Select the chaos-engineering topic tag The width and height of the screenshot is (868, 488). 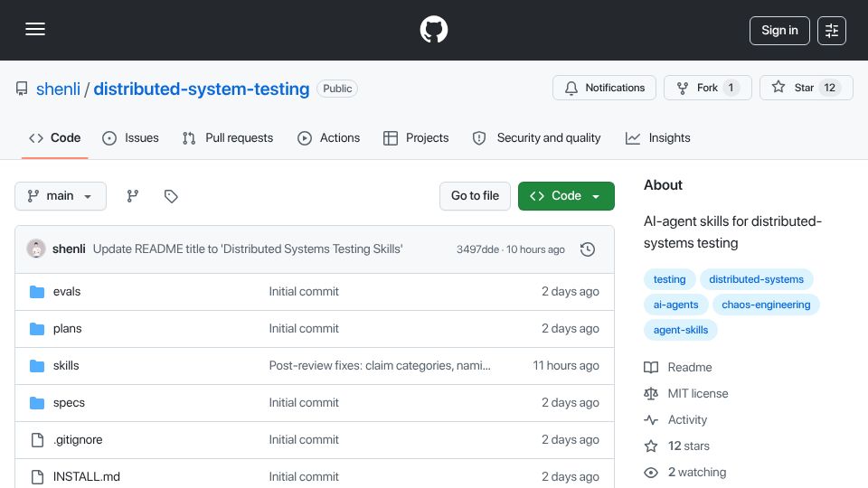[766, 305]
